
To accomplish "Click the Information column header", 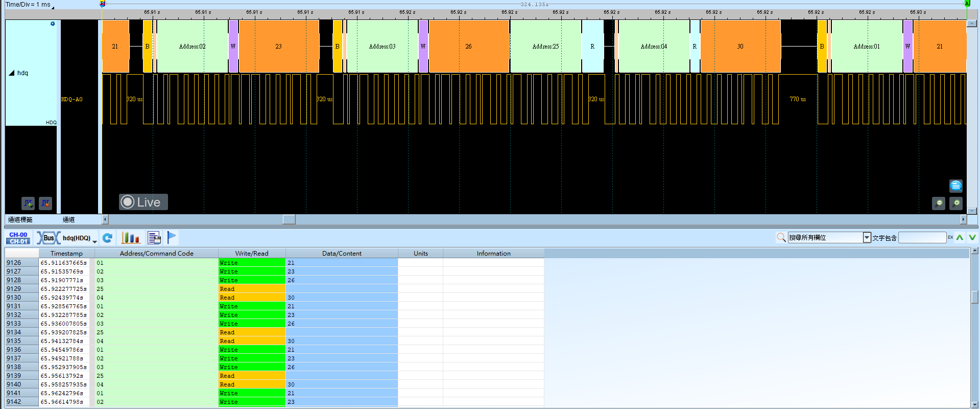I will tap(493, 253).
